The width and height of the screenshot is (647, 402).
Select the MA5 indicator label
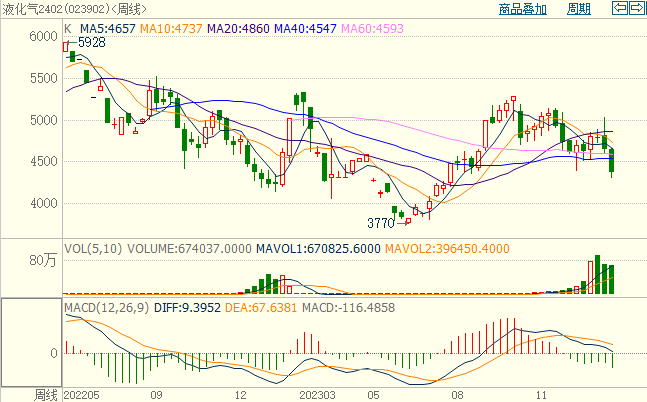[x=107, y=30]
